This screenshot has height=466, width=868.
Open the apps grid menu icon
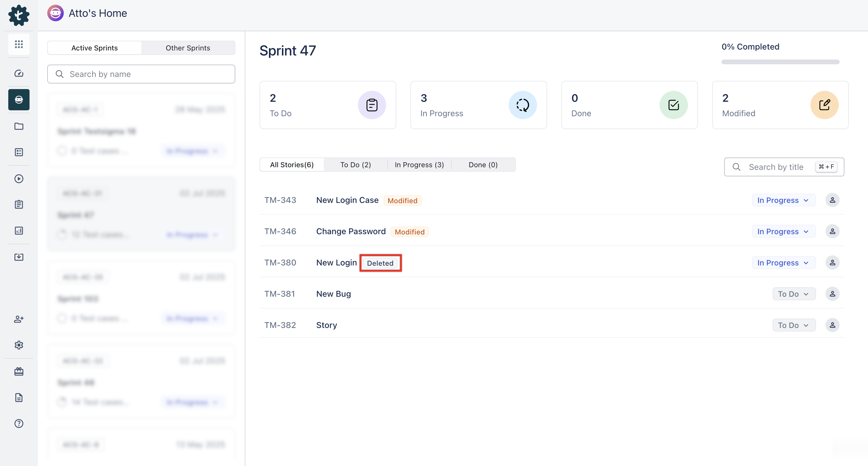pyautogui.click(x=19, y=44)
